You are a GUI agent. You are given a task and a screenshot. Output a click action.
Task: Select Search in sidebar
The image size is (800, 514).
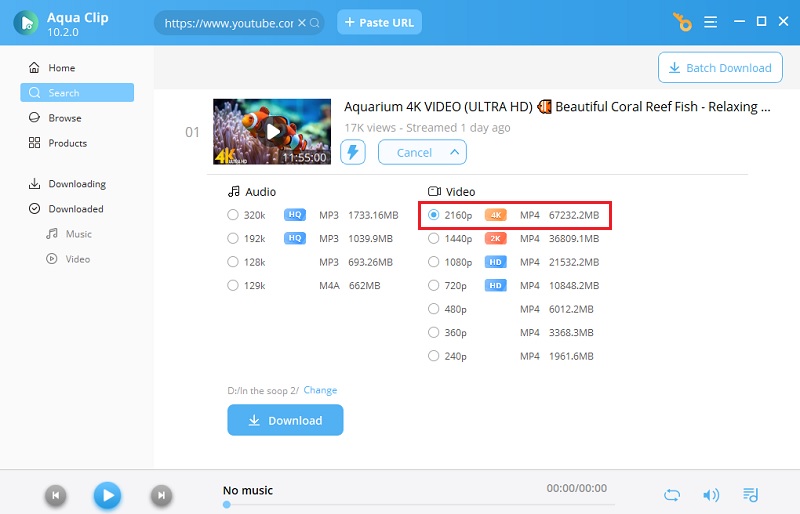pos(77,92)
